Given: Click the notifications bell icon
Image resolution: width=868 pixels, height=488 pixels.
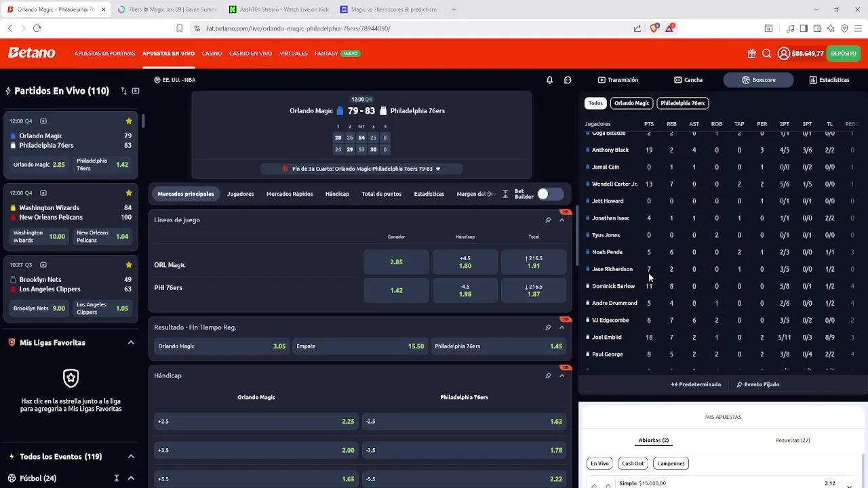Looking at the screenshot, I should point(550,80).
